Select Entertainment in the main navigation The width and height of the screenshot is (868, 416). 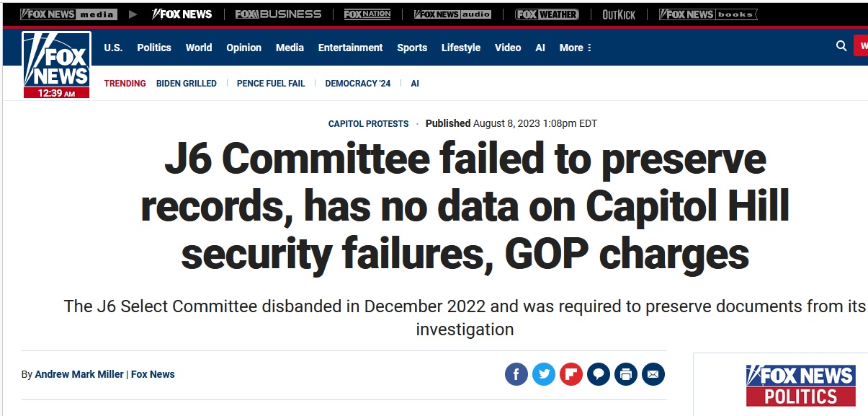coord(351,48)
